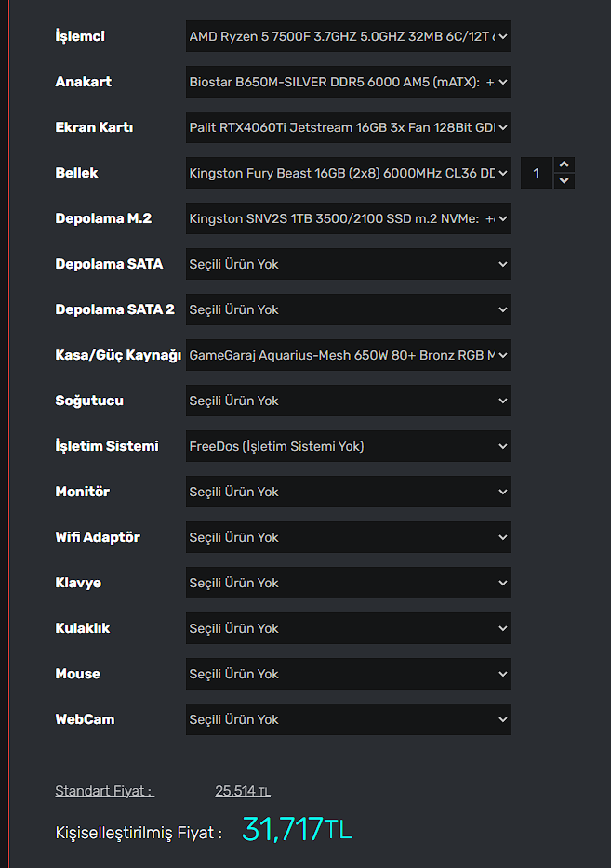Screen dimensions: 611x868
Task: Open the Depolama M.2 storage dropdown
Action: pyautogui.click(x=348, y=218)
